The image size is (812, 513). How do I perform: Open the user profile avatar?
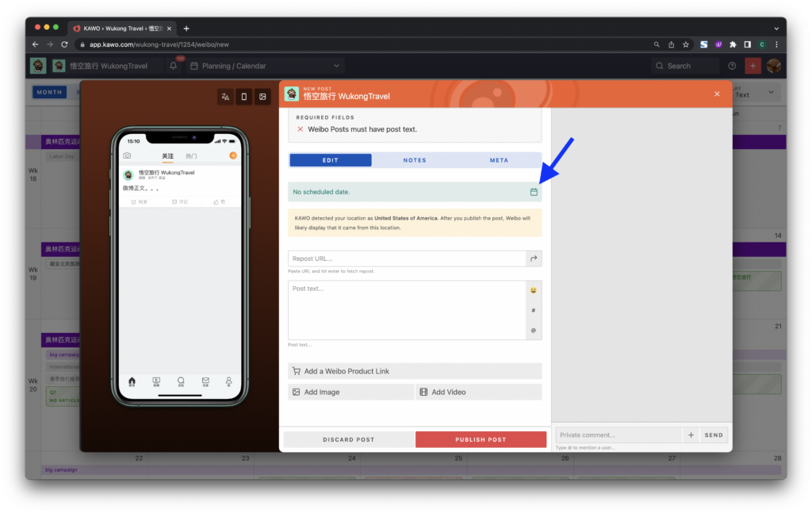[774, 66]
